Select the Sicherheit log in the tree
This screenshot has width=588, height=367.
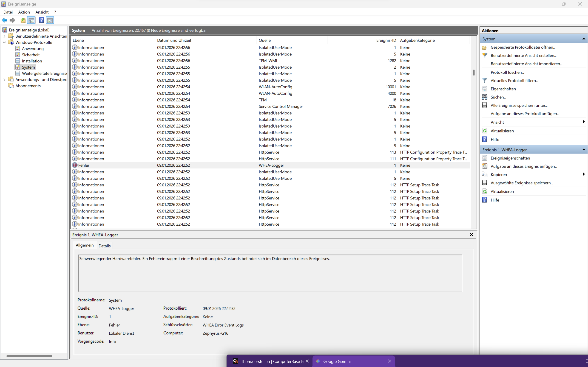point(31,55)
